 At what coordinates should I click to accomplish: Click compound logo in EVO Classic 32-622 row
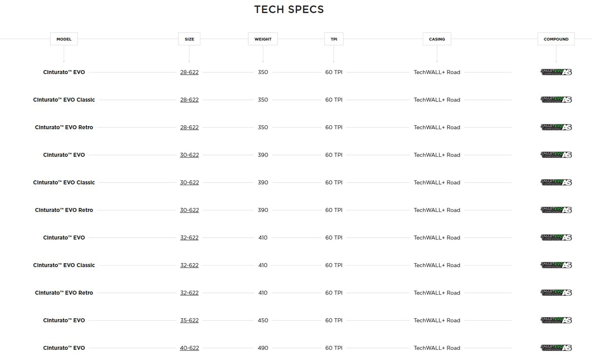tap(556, 266)
